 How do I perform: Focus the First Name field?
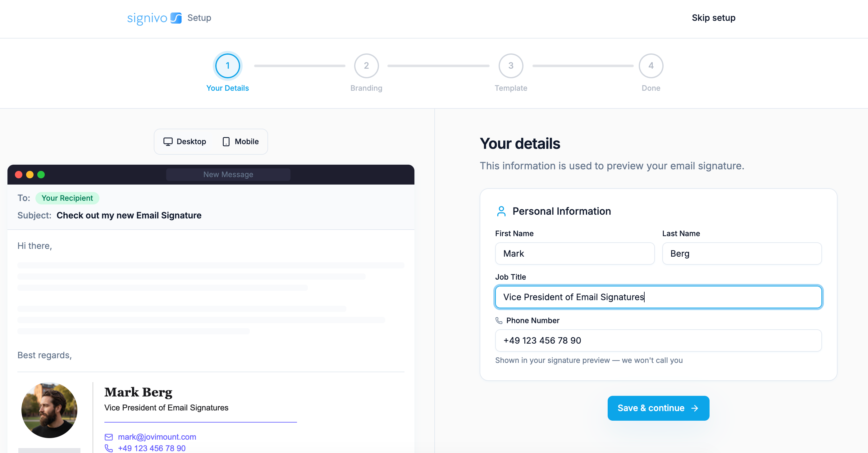tap(575, 254)
